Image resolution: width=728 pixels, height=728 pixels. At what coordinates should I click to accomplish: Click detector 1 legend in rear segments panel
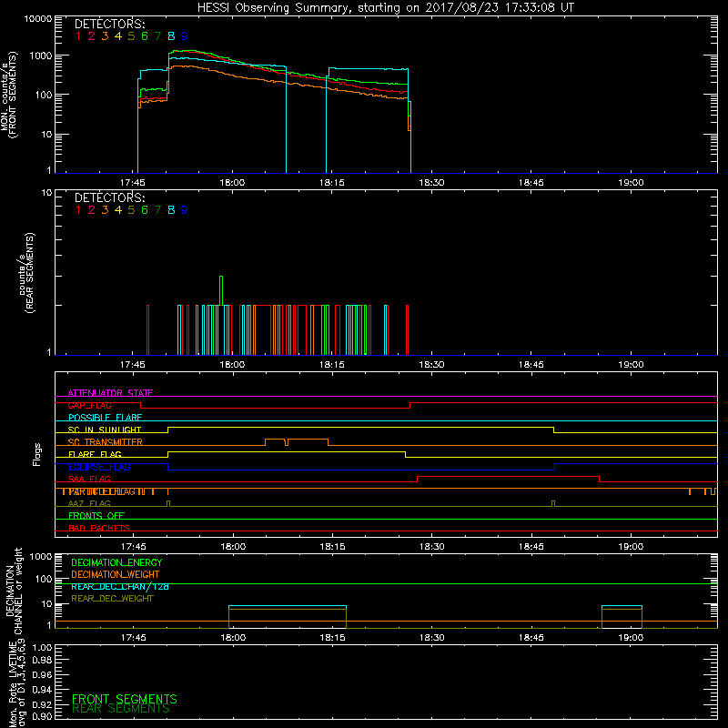click(78, 210)
